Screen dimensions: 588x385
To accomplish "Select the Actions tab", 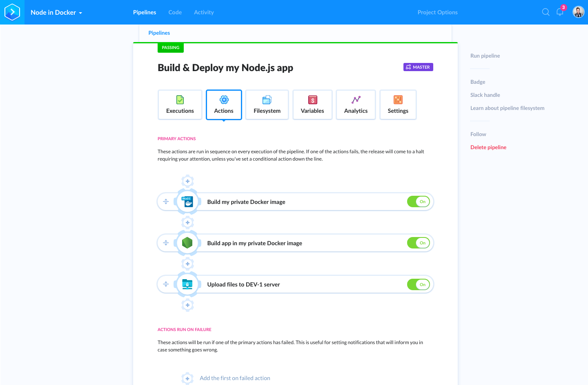I will coord(224,105).
